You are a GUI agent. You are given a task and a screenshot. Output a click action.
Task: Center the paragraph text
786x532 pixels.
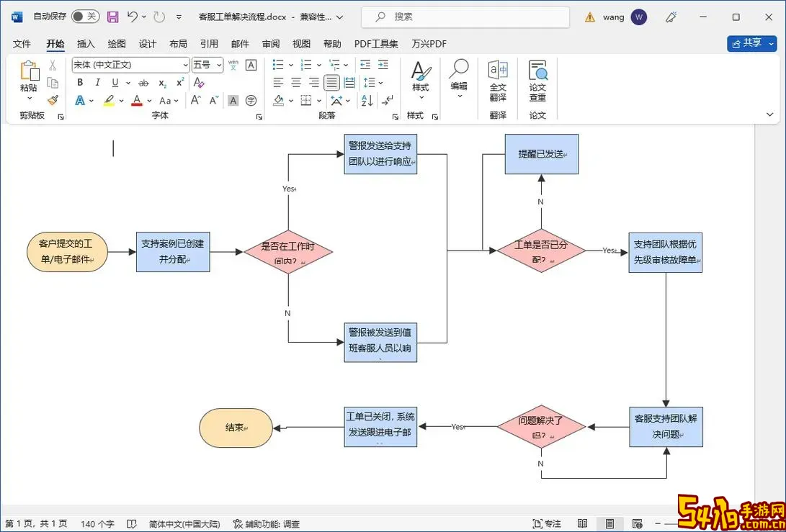coord(296,83)
